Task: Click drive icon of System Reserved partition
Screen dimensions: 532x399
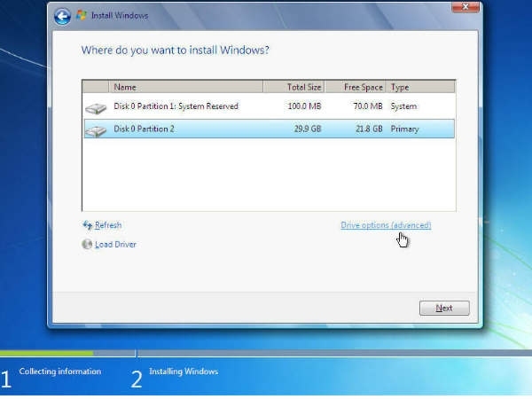Action: pyautogui.click(x=96, y=108)
